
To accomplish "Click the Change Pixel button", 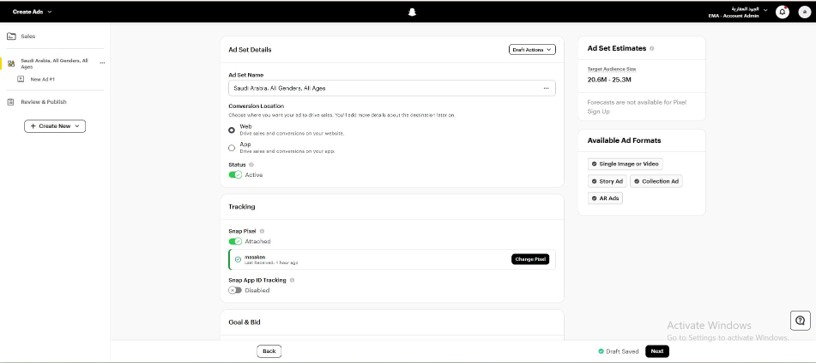I will click(530, 259).
